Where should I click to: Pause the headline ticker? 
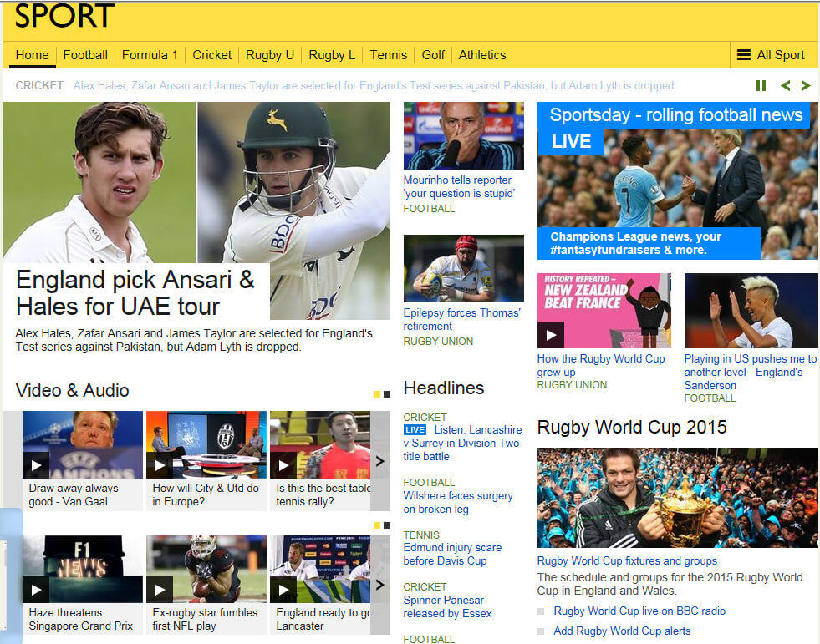click(761, 85)
